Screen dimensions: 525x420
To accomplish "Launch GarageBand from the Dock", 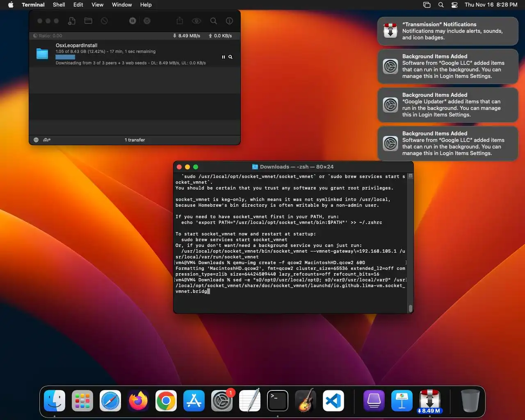I will pos(306,400).
